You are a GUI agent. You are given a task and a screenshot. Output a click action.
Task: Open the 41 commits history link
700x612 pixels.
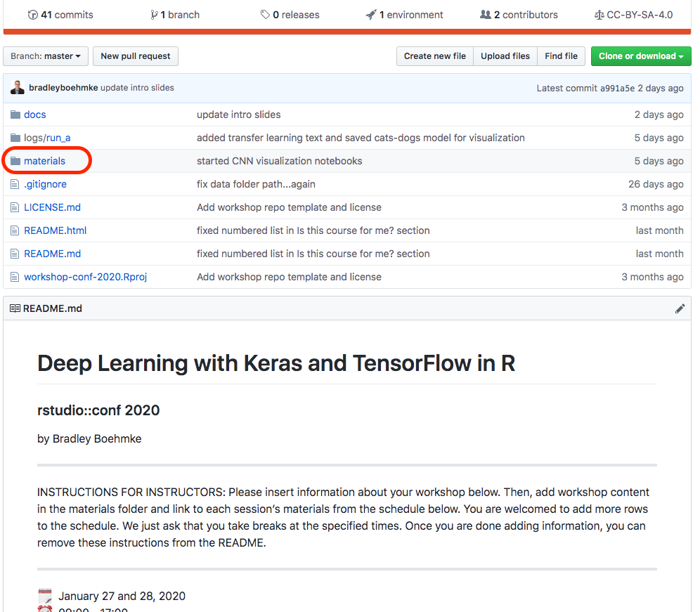pyautogui.click(x=60, y=15)
